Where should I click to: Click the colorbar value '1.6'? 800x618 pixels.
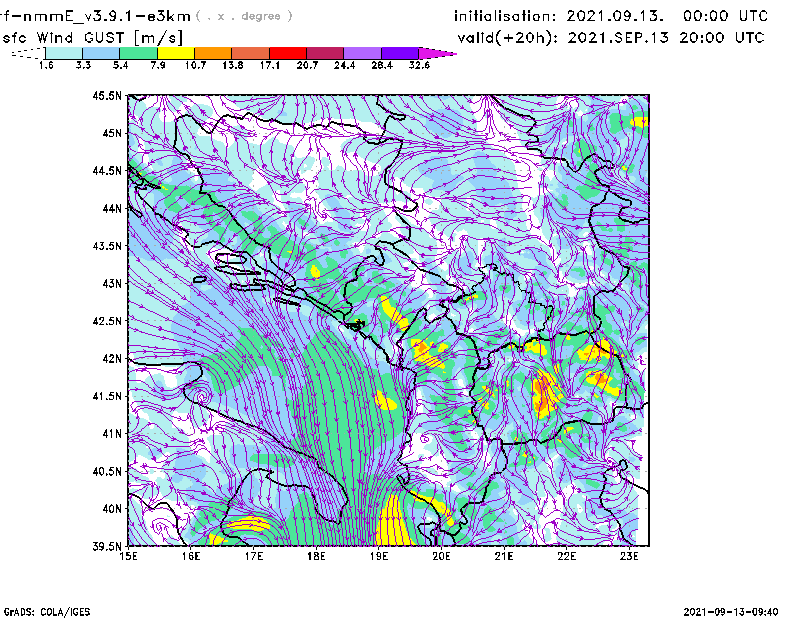click(x=46, y=65)
